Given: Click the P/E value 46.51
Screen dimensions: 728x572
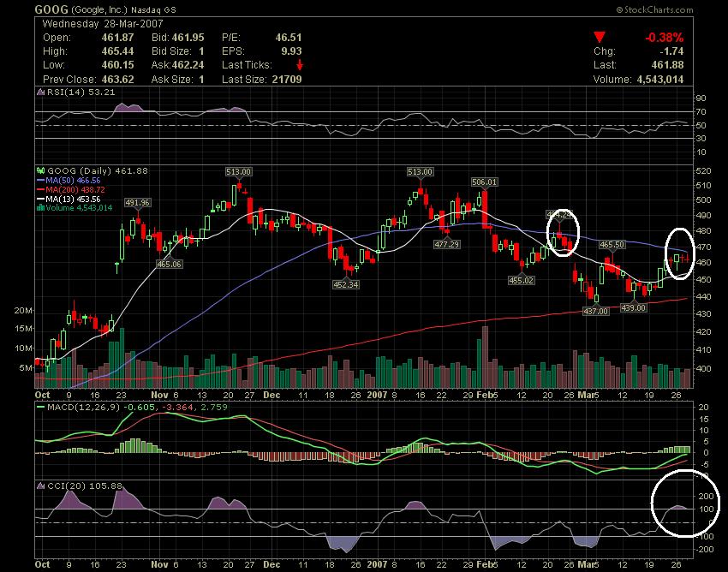Looking at the screenshot, I should [289, 38].
